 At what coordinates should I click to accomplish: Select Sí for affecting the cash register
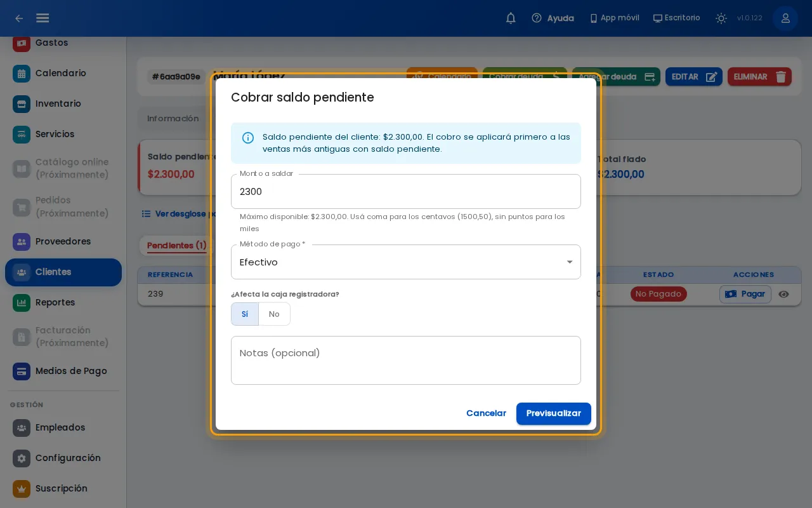(x=245, y=314)
